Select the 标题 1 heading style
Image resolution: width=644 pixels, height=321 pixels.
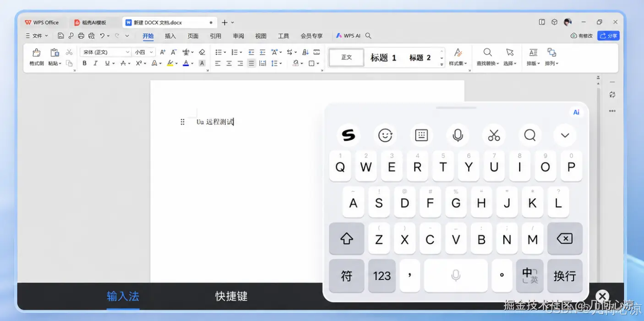(x=383, y=58)
